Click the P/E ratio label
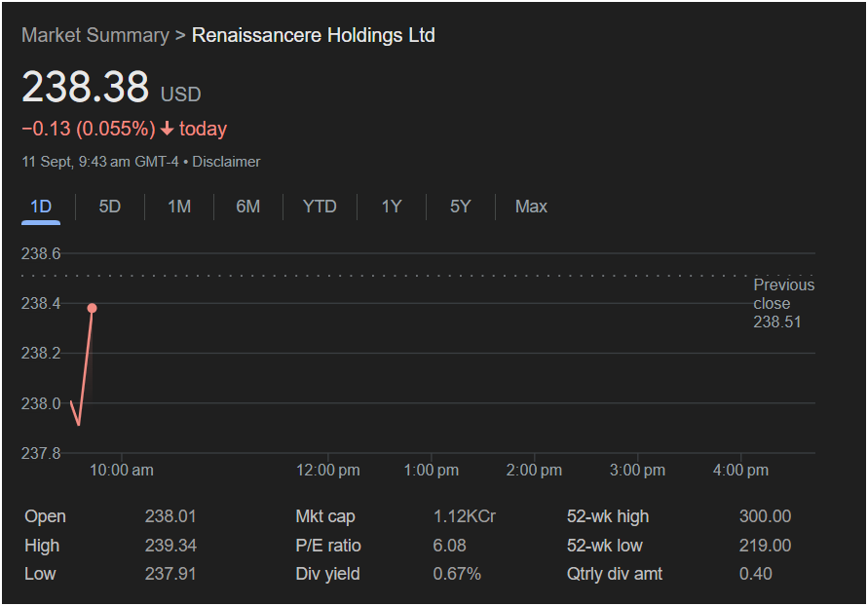This screenshot has width=868, height=606. pyautogui.click(x=331, y=546)
